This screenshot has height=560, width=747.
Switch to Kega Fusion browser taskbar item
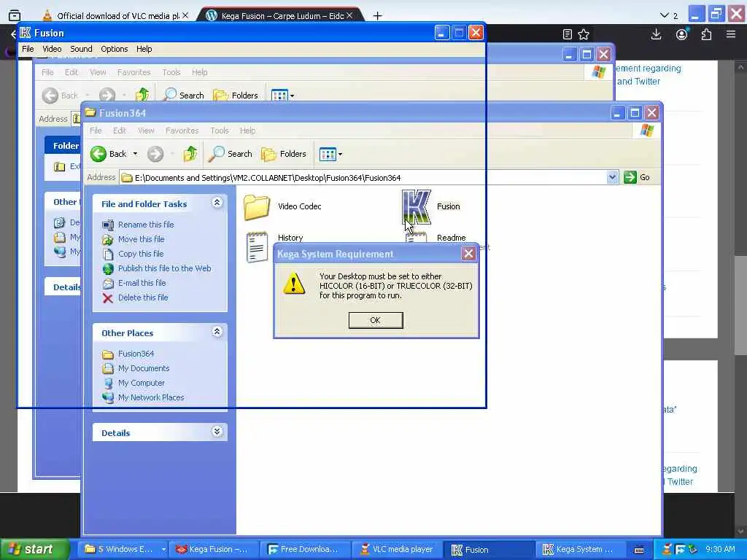coord(214,550)
